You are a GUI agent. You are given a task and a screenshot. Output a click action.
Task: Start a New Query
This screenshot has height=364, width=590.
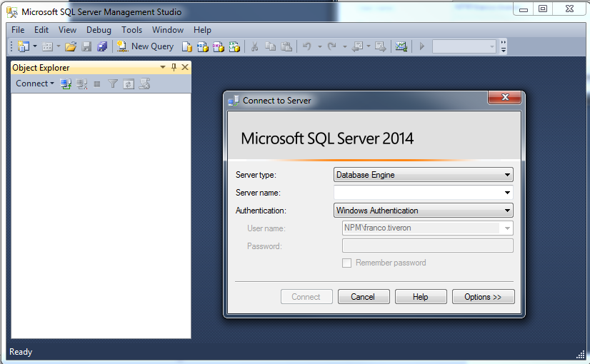[x=145, y=46]
